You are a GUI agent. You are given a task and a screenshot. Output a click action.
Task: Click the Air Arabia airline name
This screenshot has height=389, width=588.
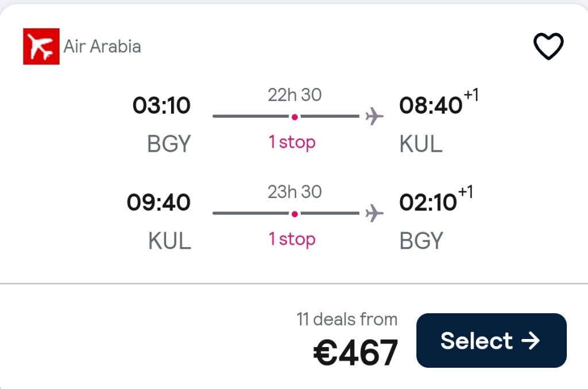coord(102,47)
